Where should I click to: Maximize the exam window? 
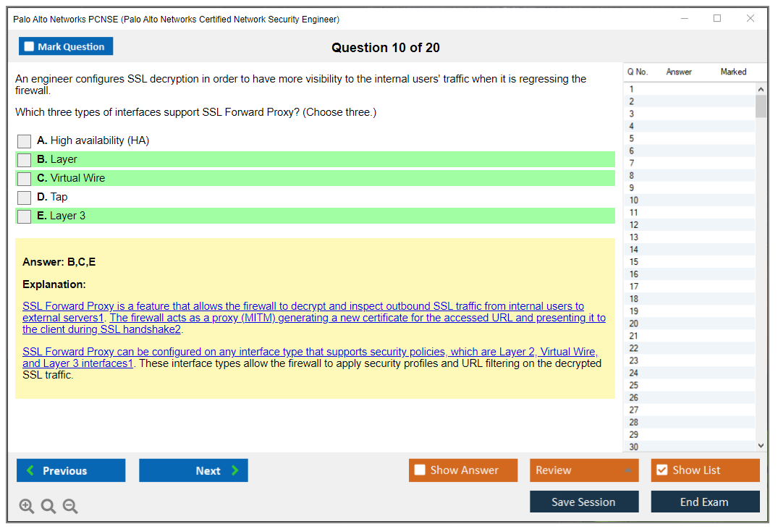point(717,19)
